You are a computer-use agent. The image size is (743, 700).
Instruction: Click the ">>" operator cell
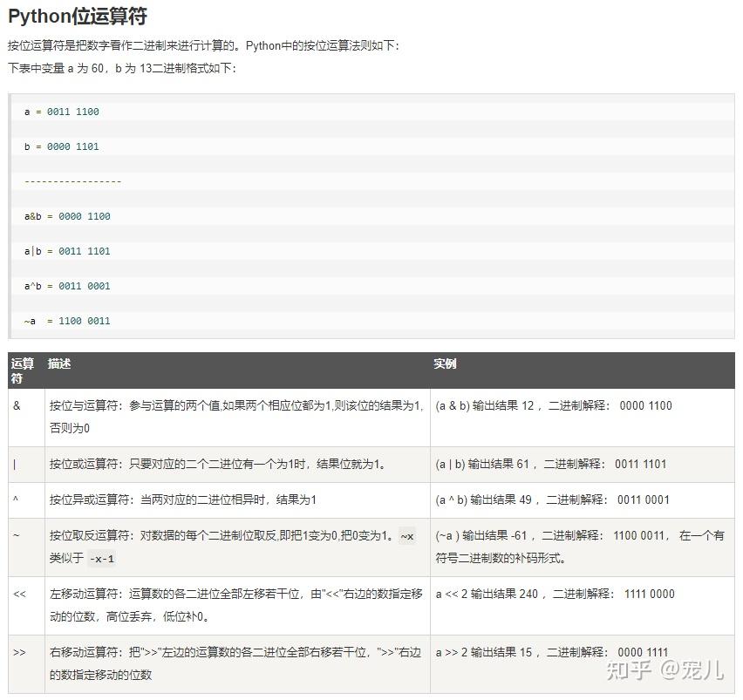pyautogui.click(x=26, y=664)
